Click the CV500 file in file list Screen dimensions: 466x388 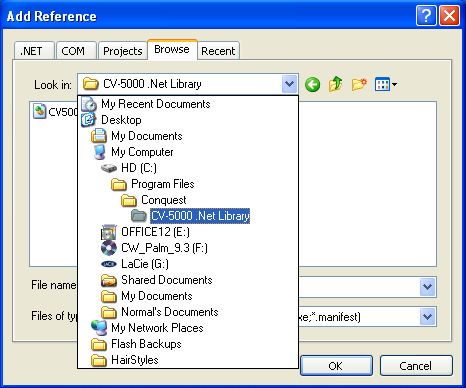[55, 111]
